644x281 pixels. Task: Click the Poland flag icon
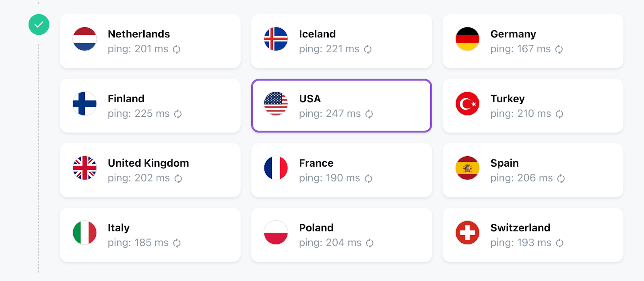click(x=276, y=233)
